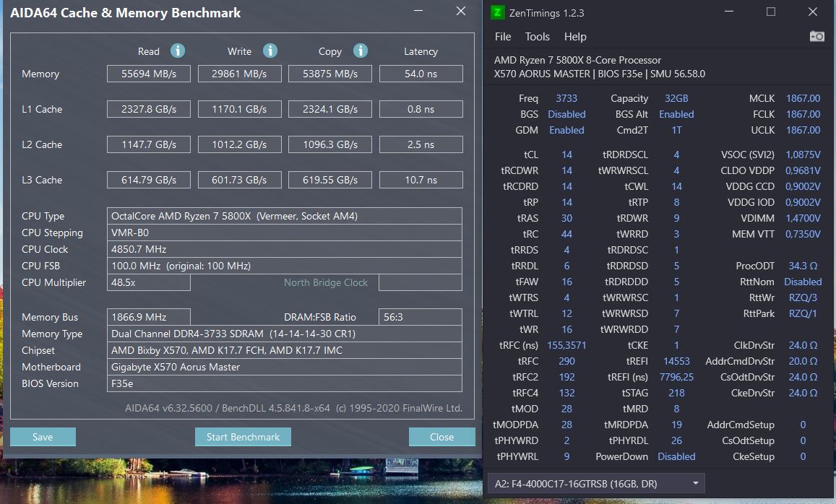Click the AddrCmdDrvStr value 20.0 Ω
Screen dimensions: 836x504
point(803,361)
